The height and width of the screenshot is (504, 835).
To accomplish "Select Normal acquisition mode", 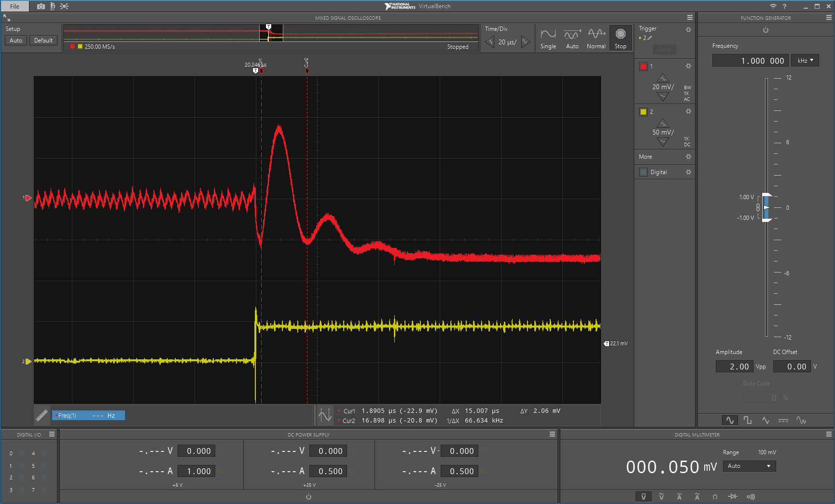I will coord(596,39).
